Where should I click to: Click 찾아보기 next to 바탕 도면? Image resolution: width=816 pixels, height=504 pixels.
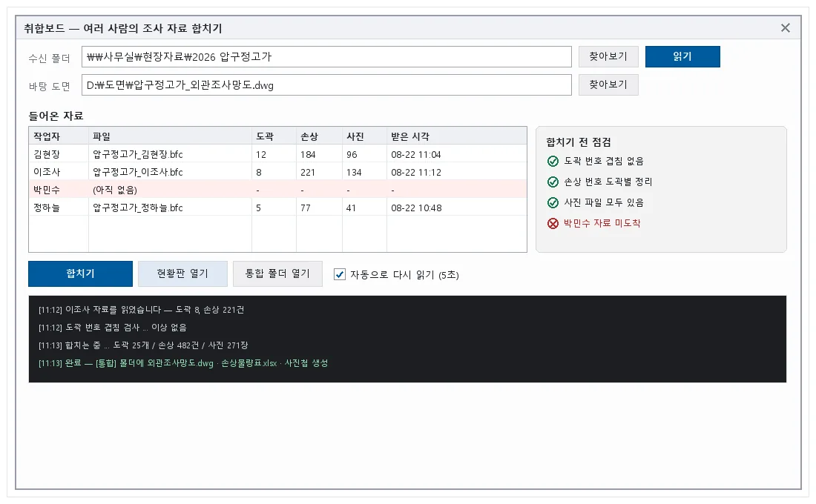608,84
